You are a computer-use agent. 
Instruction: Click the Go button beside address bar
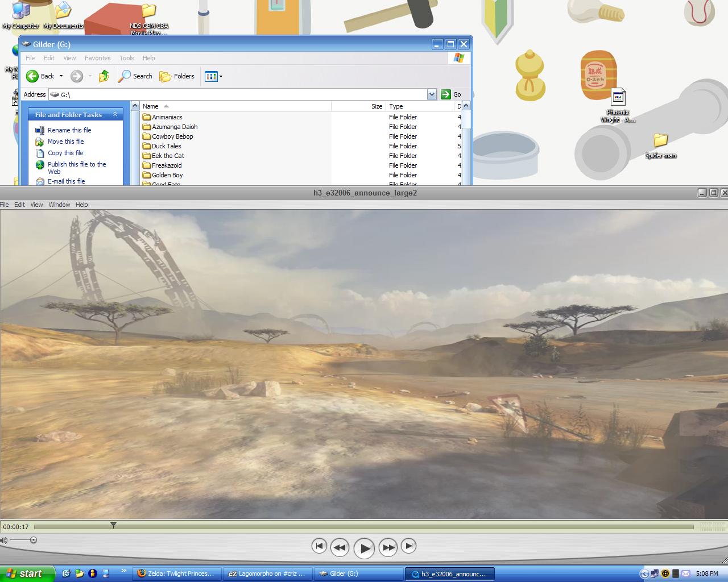click(x=451, y=94)
